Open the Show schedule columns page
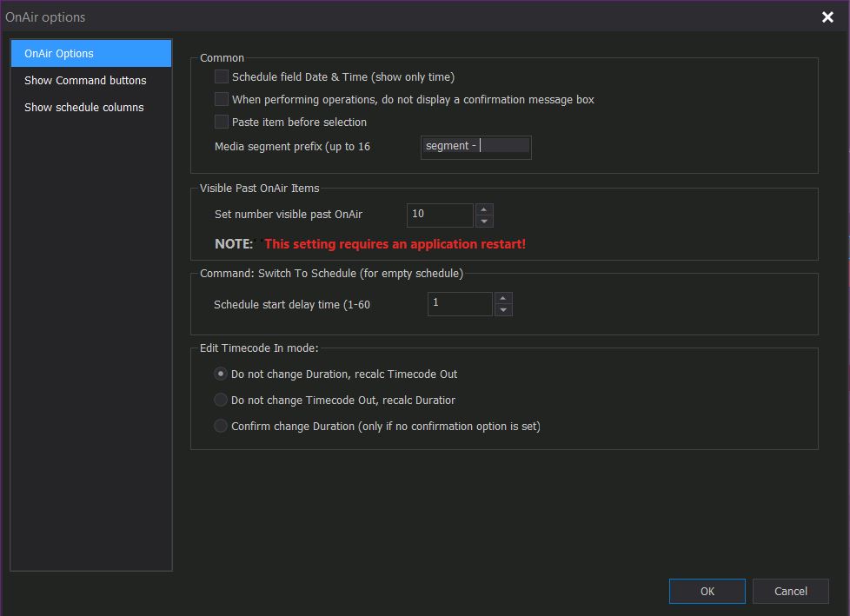Image resolution: width=850 pixels, height=616 pixels. 91,107
